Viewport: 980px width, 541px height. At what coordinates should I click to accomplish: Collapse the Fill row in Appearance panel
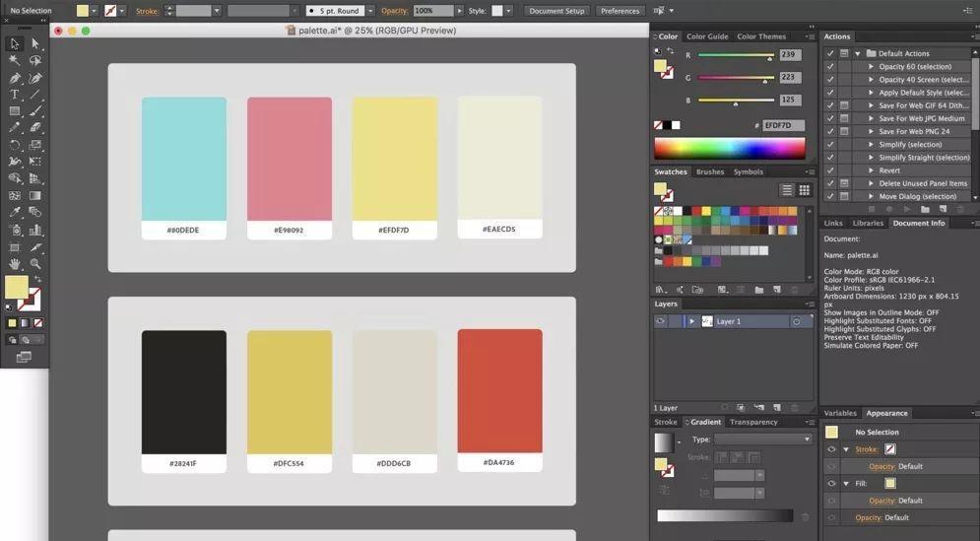(846, 484)
